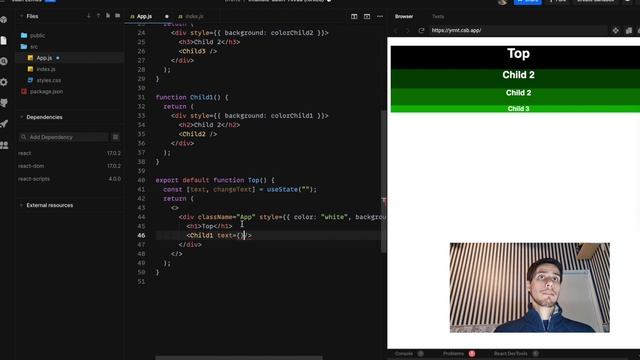The image size is (640, 360).
Task: Click the new folder icon in Files header
Action: click(x=118, y=16)
